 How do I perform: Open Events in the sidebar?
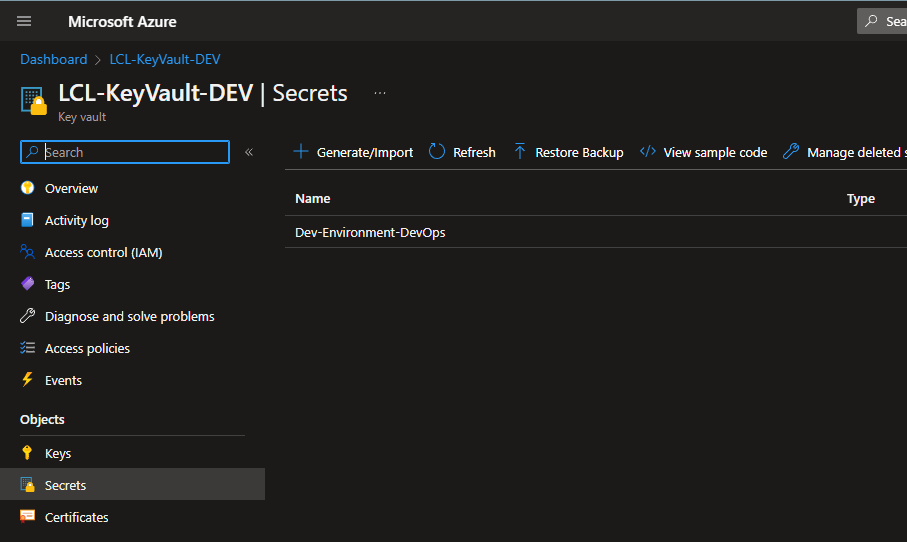tap(63, 381)
